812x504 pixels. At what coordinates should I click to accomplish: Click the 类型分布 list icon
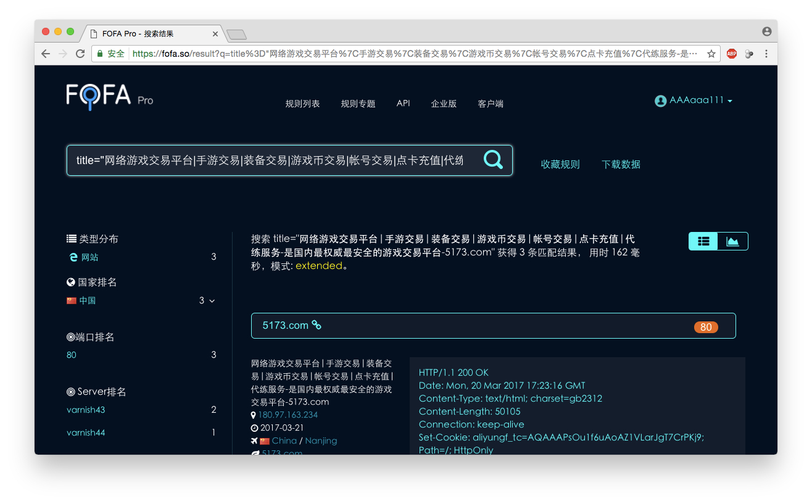tap(72, 239)
